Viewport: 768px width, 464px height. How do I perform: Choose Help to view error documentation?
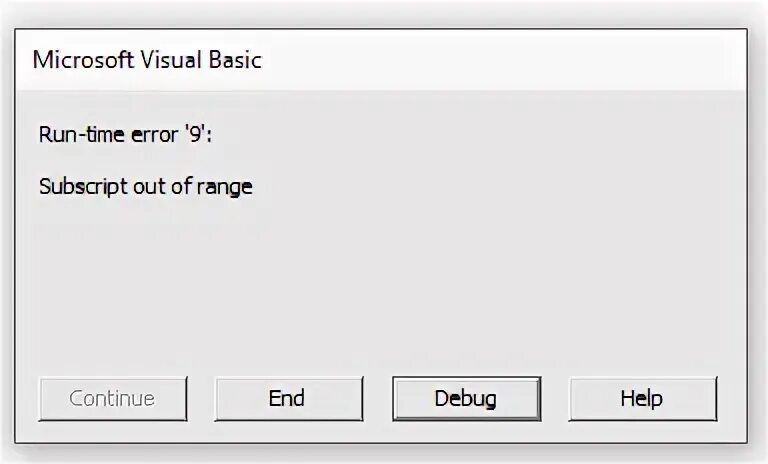point(642,398)
